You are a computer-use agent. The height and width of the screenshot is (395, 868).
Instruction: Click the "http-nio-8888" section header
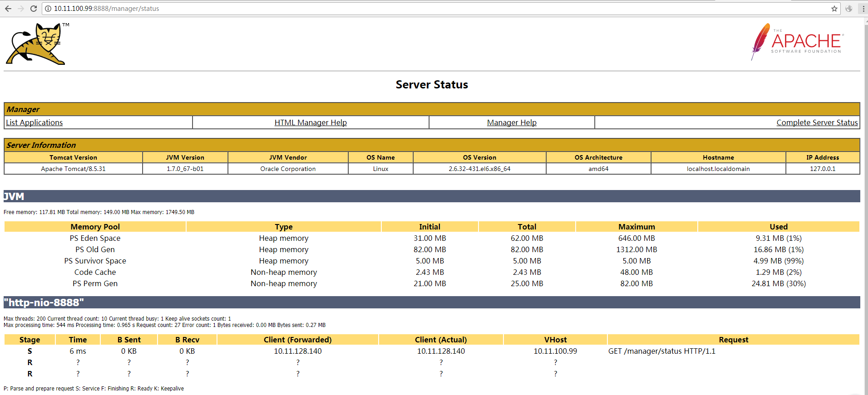point(44,302)
